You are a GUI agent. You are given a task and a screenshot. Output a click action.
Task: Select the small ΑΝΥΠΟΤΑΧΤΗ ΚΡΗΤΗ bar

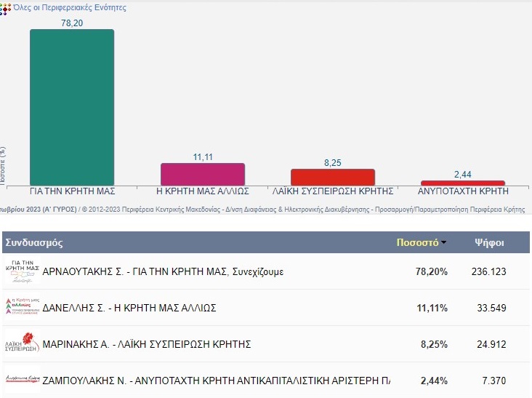click(463, 183)
